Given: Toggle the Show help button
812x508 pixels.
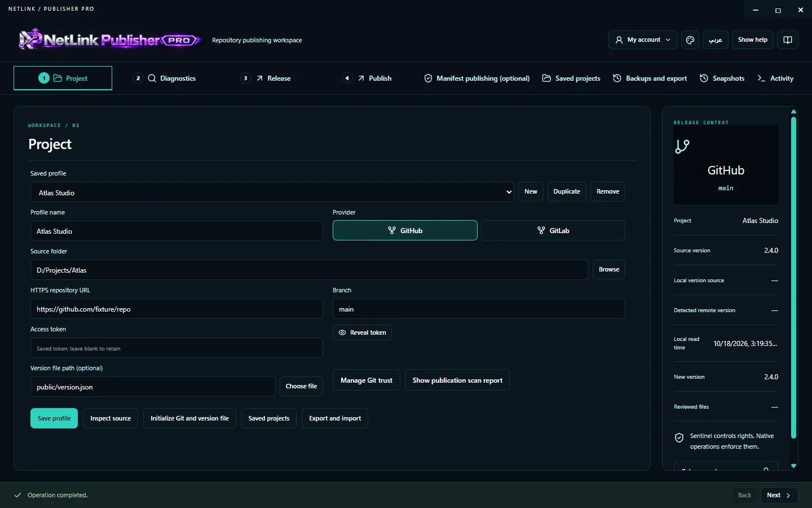Looking at the screenshot, I should click(x=753, y=40).
